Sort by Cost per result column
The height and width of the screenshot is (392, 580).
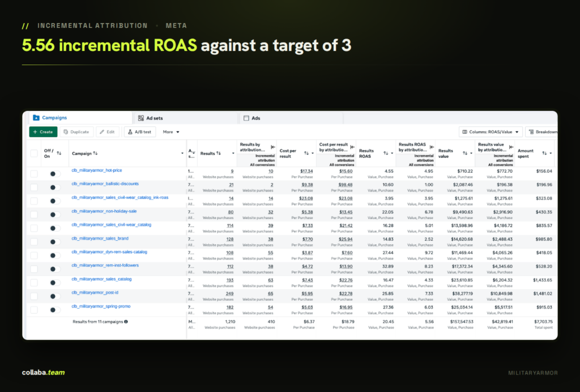click(306, 153)
